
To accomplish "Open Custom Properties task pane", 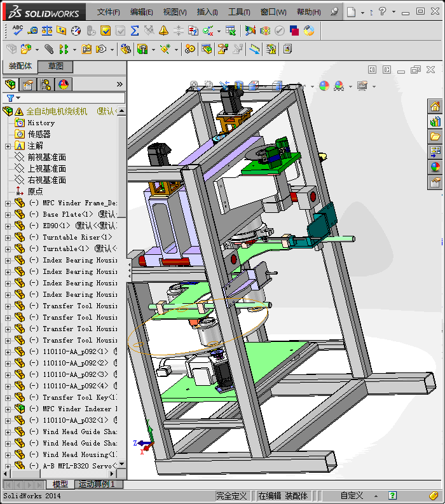I will [435, 182].
